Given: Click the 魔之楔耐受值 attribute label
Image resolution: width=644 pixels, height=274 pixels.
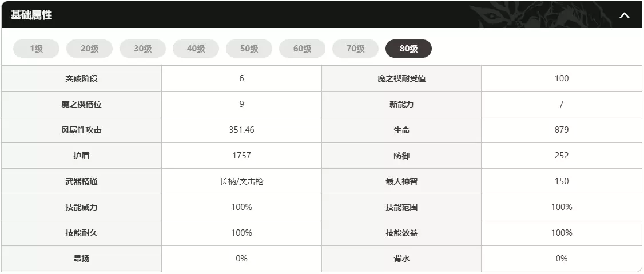Looking at the screenshot, I should click(401, 78).
